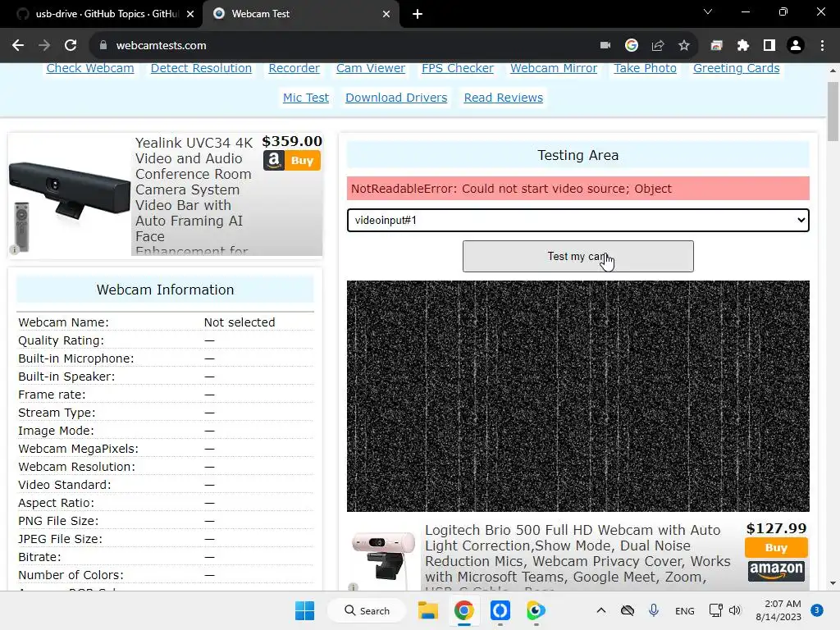The height and width of the screenshot is (630, 840).
Task: Click the Chrome taskbar icon
Action: point(464,610)
